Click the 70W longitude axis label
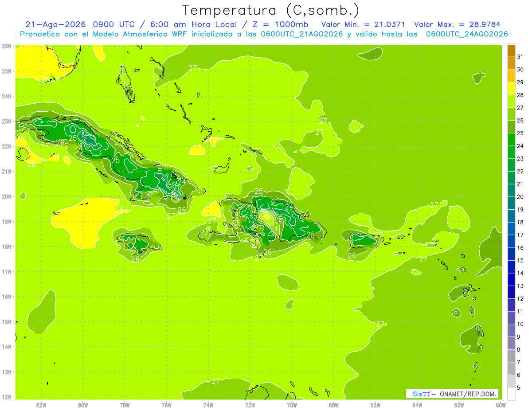The image size is (532, 411). point(292,405)
